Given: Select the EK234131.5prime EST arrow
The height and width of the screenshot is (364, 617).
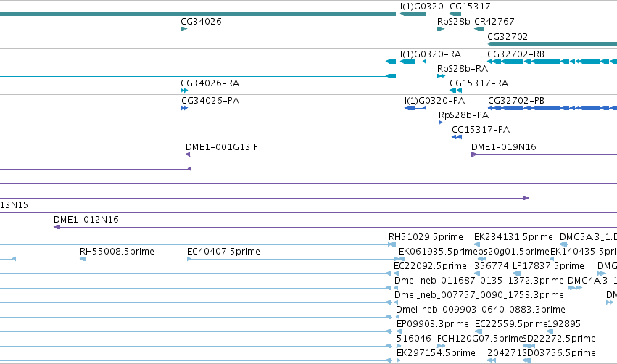Looking at the screenshot, I should pos(477,245).
